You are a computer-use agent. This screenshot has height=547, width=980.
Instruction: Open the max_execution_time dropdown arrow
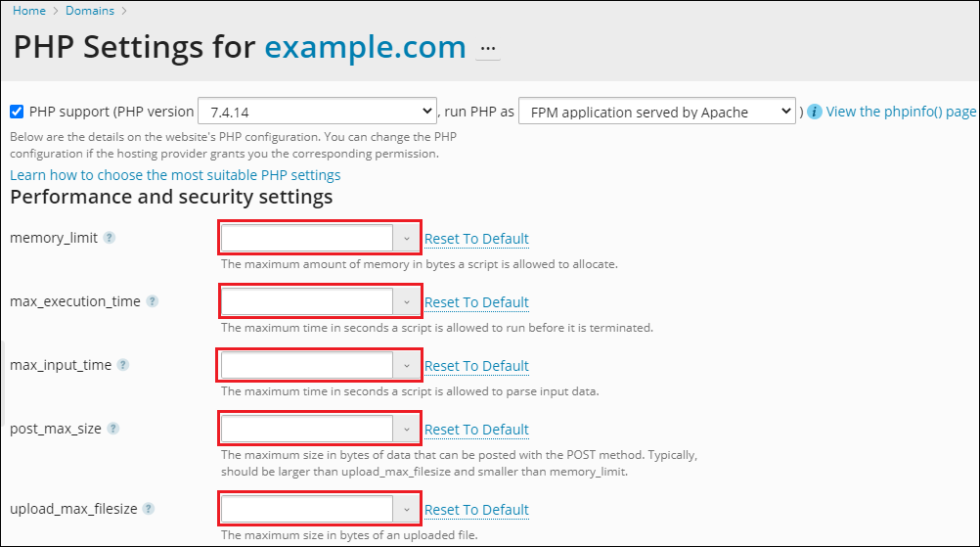point(406,302)
